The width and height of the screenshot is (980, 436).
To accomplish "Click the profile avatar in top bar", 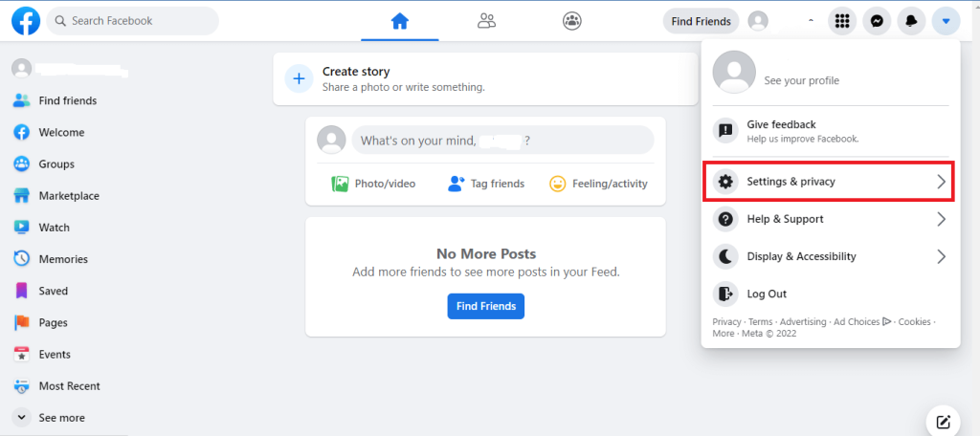I will [758, 21].
